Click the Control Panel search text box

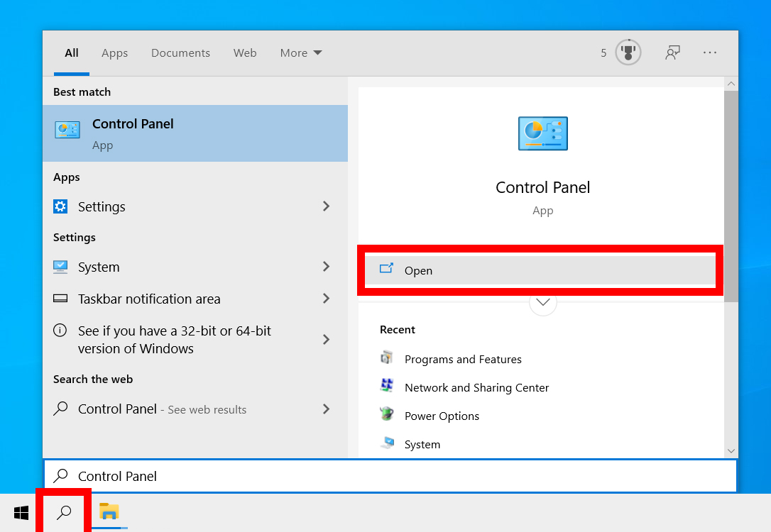coord(390,475)
